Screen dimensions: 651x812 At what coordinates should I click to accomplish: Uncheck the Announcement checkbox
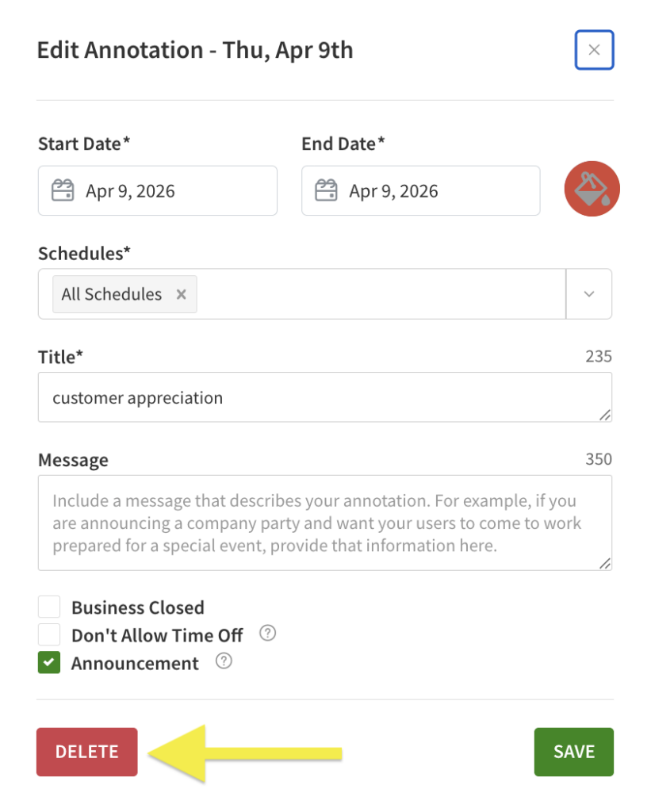[49, 663]
